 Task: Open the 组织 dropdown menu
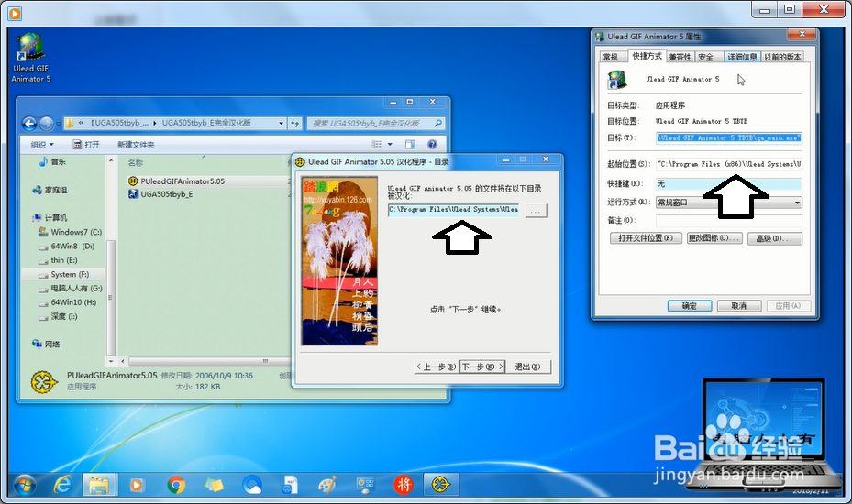(x=42, y=145)
